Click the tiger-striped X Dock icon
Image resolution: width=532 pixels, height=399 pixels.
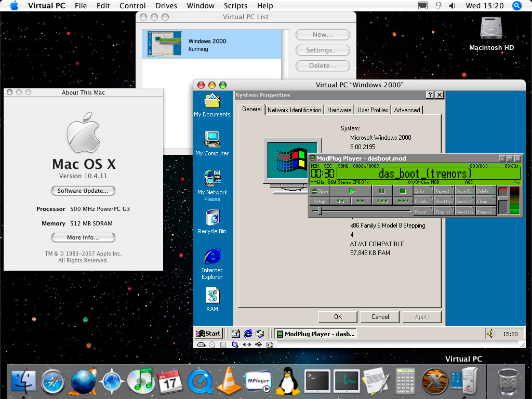pyautogui.click(x=434, y=382)
